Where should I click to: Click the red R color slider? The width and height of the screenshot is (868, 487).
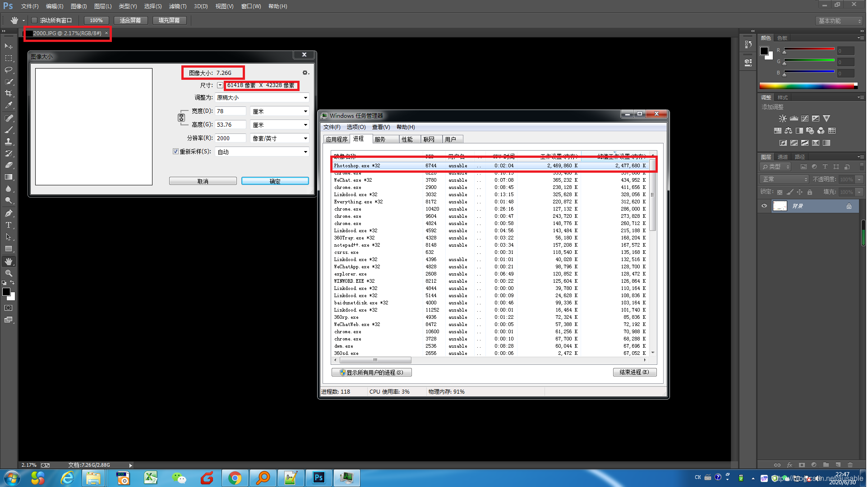tap(809, 49)
